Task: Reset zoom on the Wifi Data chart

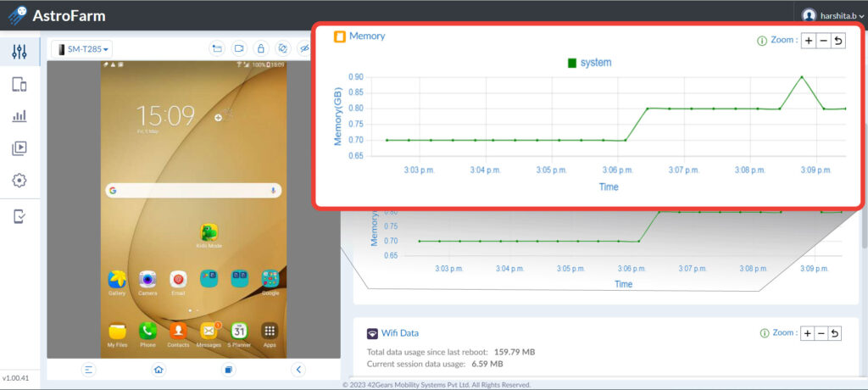Action: click(x=834, y=333)
